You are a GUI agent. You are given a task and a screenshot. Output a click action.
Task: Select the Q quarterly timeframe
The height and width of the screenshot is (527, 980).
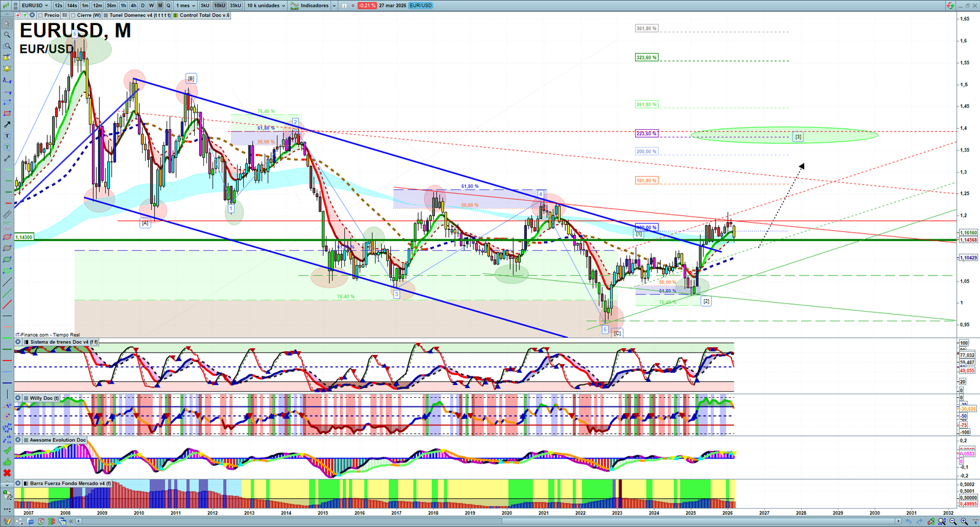[x=168, y=6]
